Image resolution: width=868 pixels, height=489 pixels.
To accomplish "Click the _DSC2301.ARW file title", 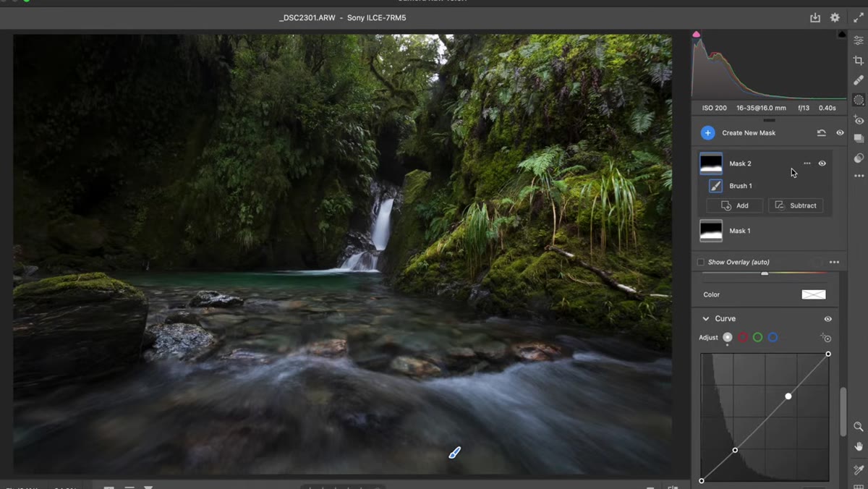I will tap(307, 17).
